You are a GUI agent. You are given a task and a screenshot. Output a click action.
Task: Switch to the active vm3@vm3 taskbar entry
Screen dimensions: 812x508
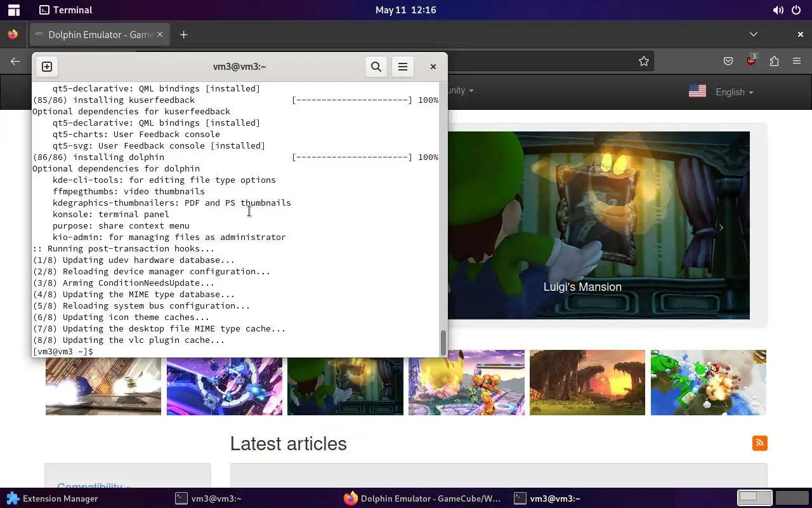[547, 498]
